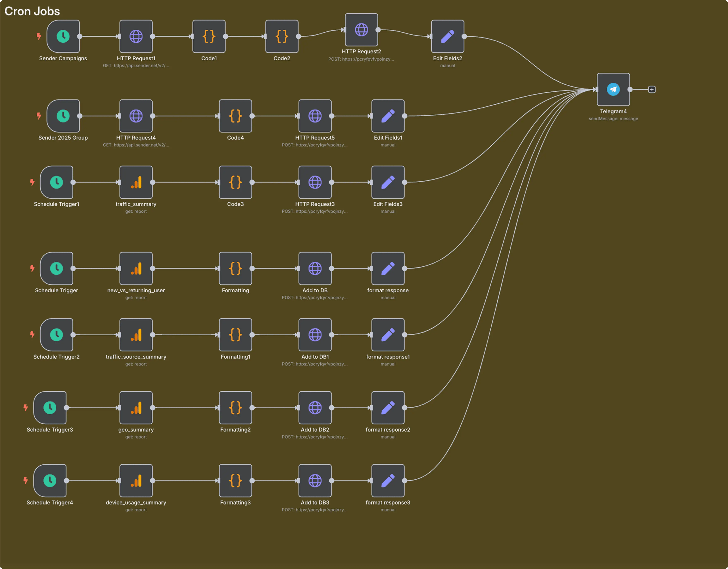The image size is (728, 569).
Task: Open the Telegram4 node
Action: click(613, 89)
